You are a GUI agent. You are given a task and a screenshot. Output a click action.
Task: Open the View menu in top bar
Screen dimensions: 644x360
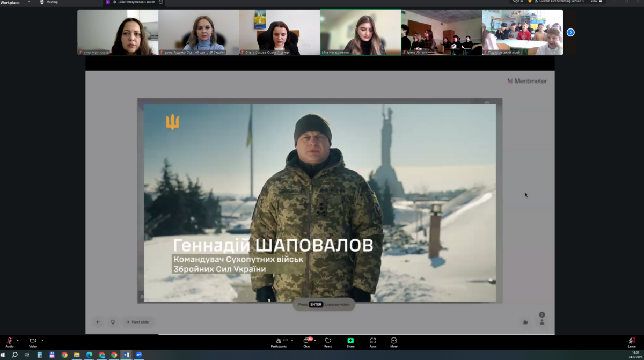point(594,2)
